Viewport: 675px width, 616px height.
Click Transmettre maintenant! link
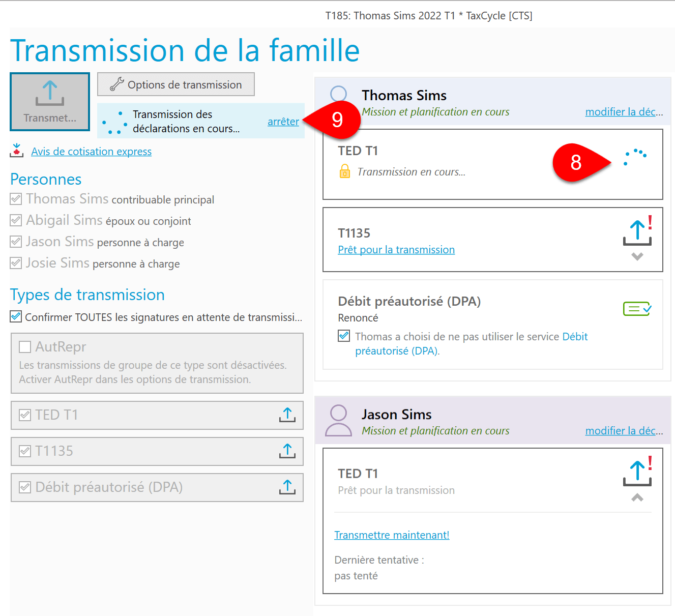tap(392, 535)
